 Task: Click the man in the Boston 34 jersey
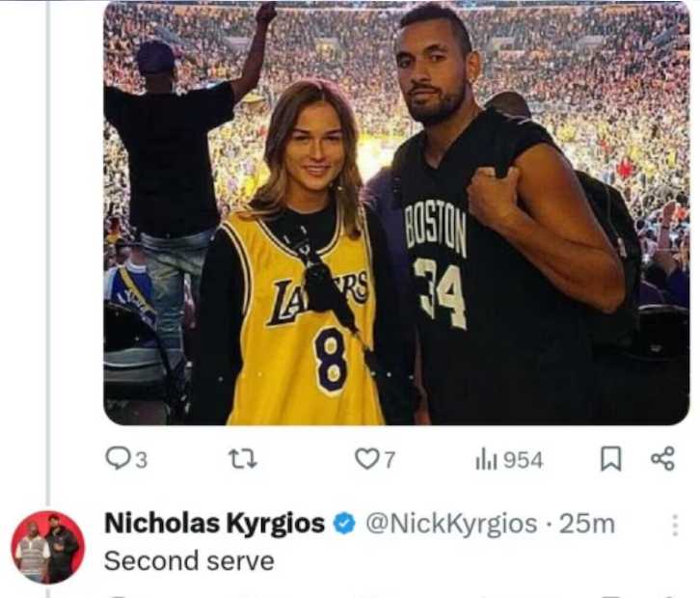coord(482,241)
